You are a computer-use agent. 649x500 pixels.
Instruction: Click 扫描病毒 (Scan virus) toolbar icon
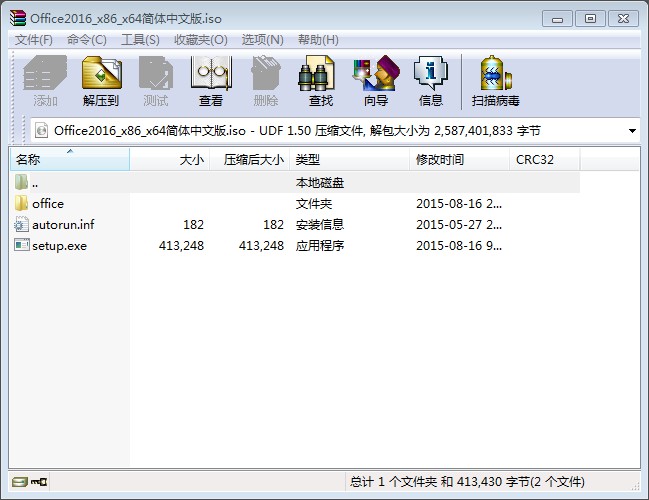(495, 74)
